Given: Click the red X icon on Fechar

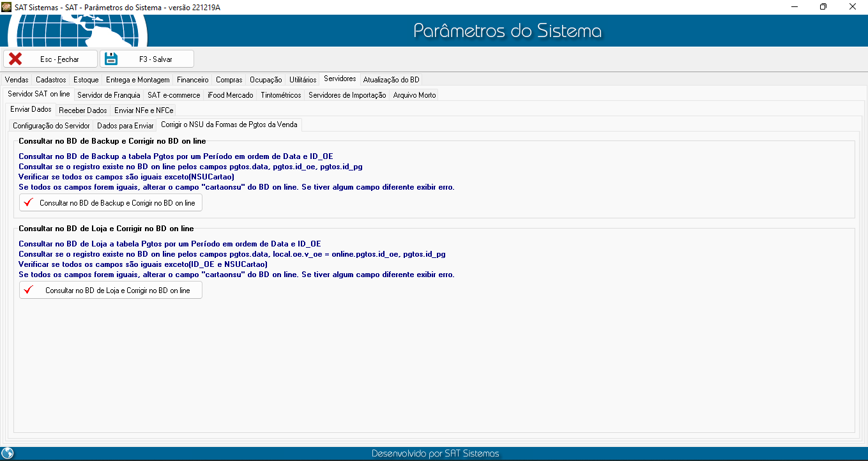Looking at the screenshot, I should pos(15,59).
